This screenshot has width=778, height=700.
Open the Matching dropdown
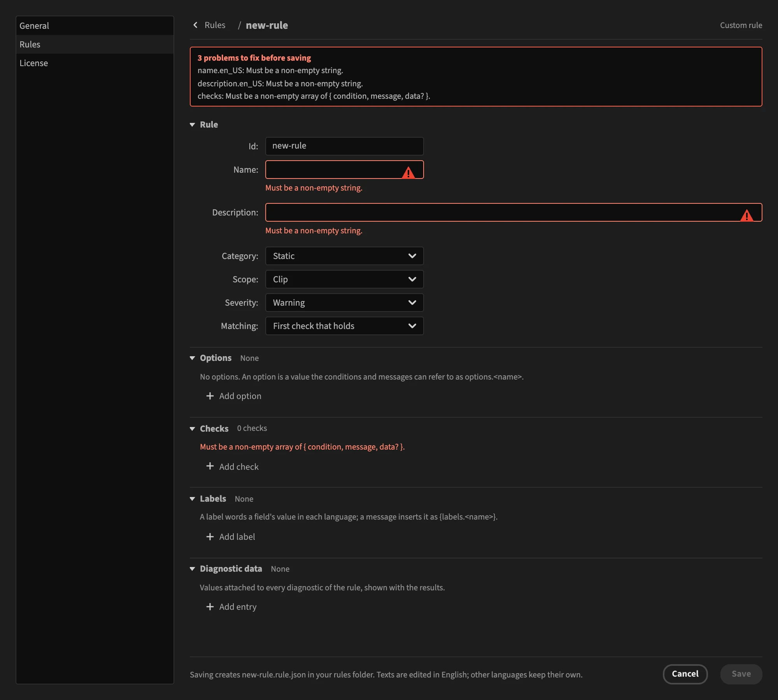tap(344, 326)
